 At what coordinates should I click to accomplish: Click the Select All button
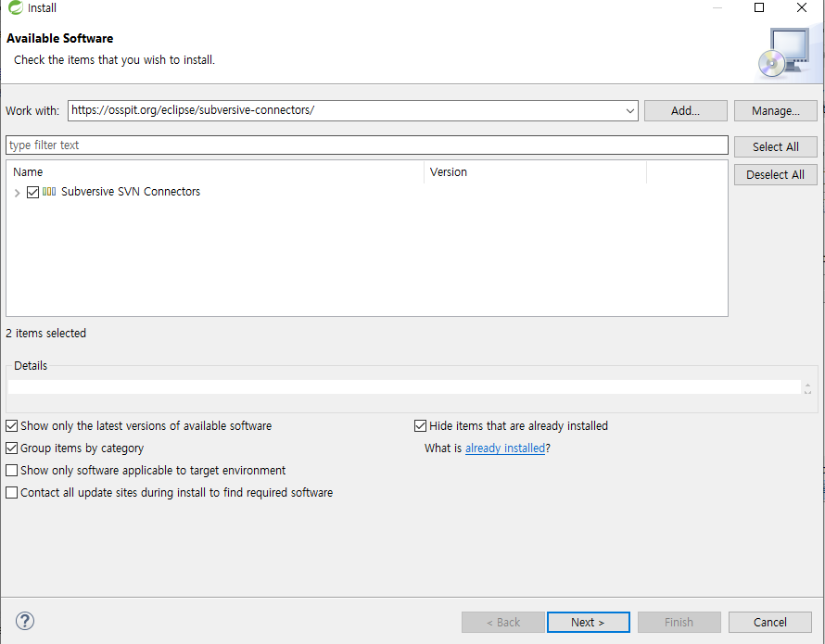point(776,146)
